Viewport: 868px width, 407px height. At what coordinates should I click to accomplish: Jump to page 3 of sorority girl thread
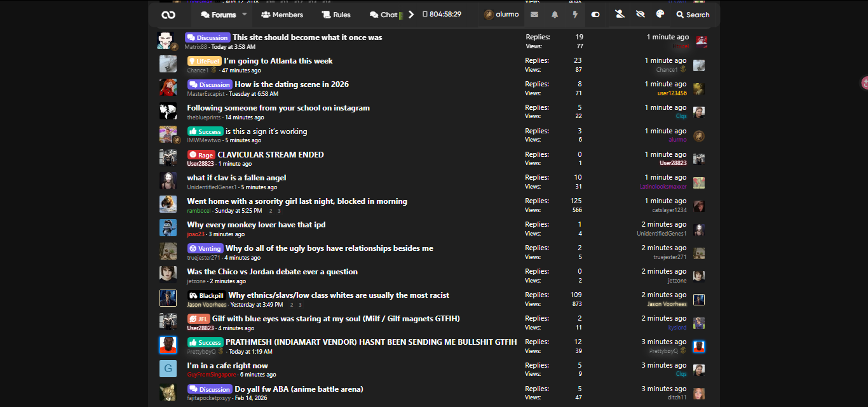pos(279,211)
